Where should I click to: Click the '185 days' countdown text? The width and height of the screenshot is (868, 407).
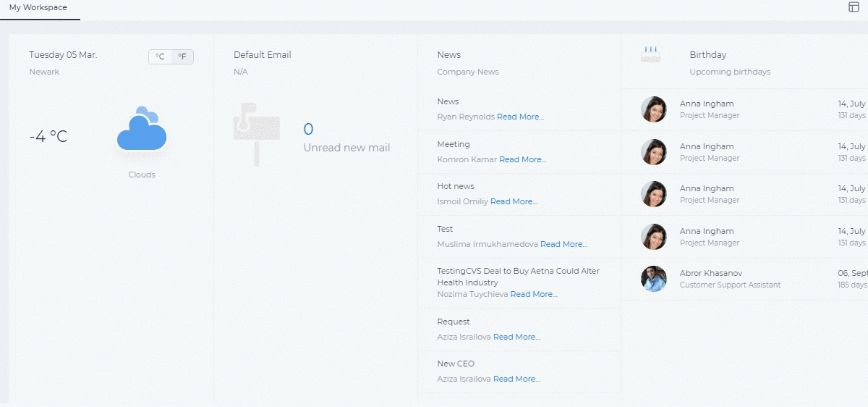coord(853,285)
